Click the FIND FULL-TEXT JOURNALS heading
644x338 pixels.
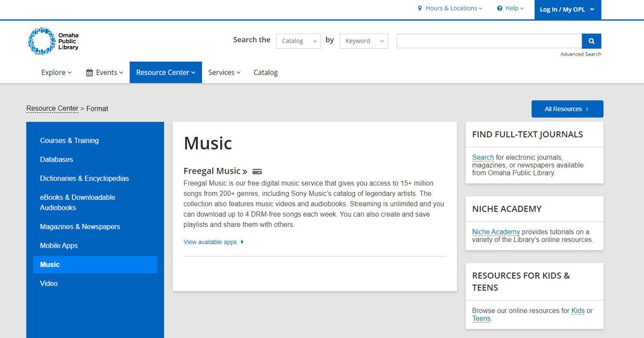(528, 135)
